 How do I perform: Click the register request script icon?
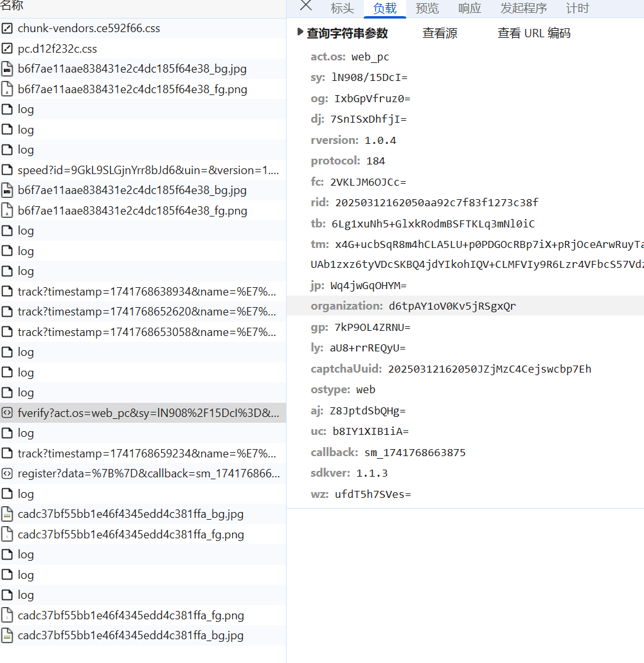7,473
